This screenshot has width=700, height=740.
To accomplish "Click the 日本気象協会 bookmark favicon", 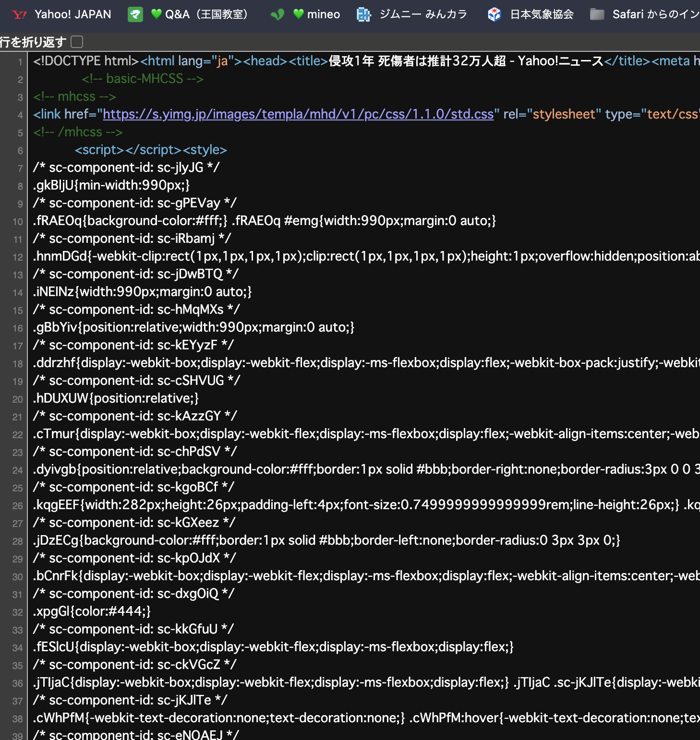I will tap(495, 14).
